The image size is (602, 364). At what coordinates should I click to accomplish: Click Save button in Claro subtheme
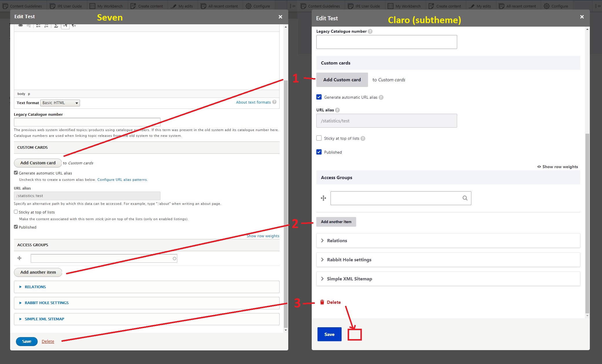coord(329,334)
